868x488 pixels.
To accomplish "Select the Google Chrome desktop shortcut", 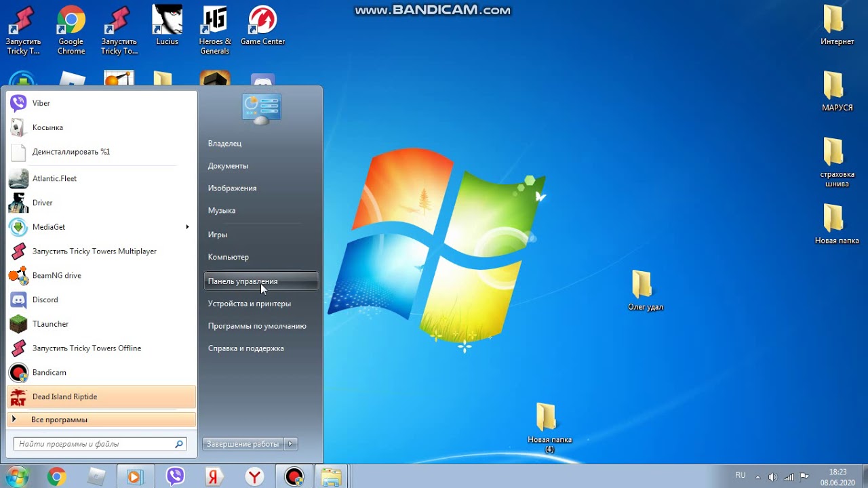I will click(71, 31).
